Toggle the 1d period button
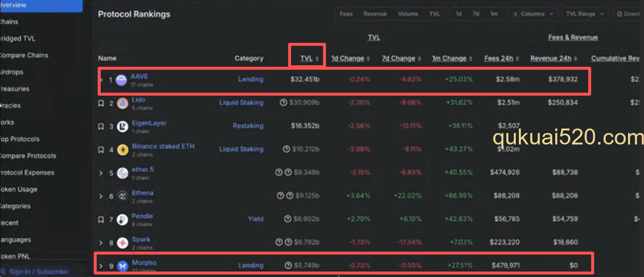 point(459,14)
